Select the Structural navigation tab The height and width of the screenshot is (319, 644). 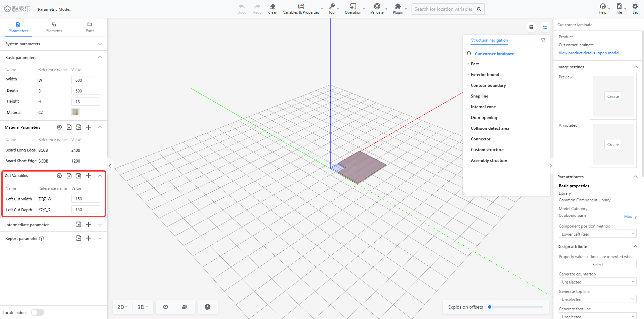489,40
